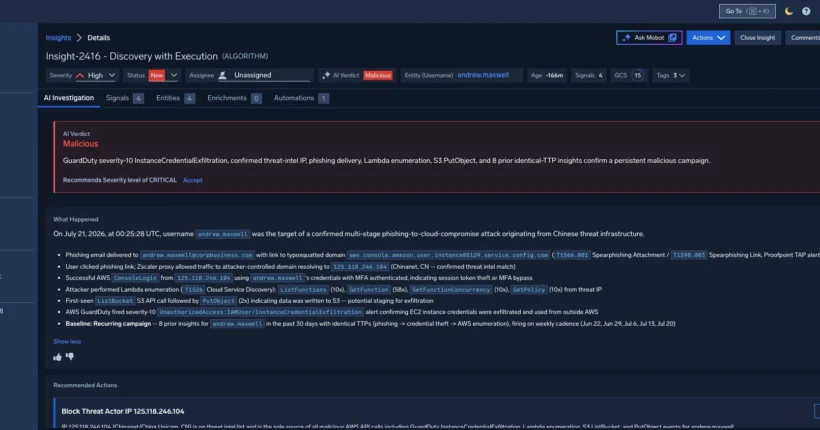Click the GetPolicy chip
This screenshot has height=430, width=820.
click(529, 290)
